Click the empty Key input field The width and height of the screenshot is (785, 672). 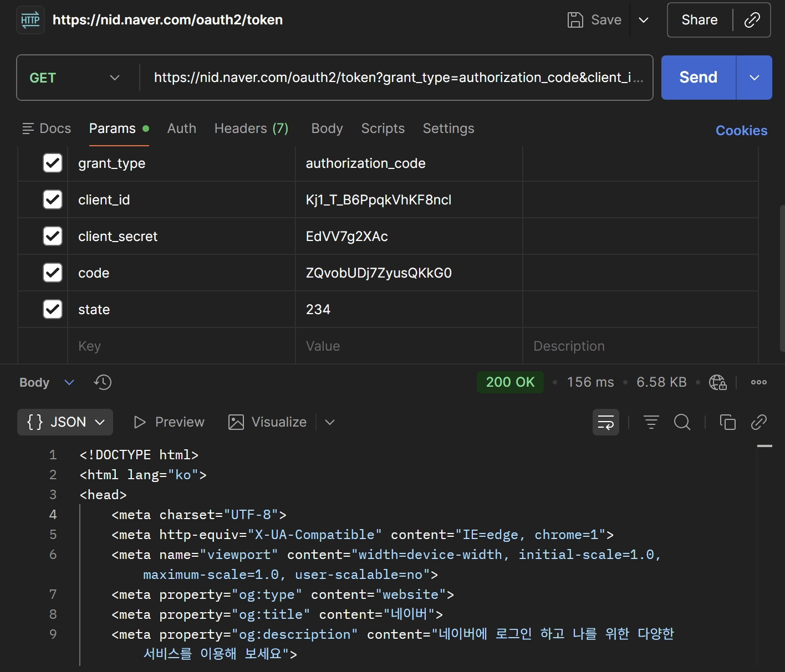pos(181,346)
